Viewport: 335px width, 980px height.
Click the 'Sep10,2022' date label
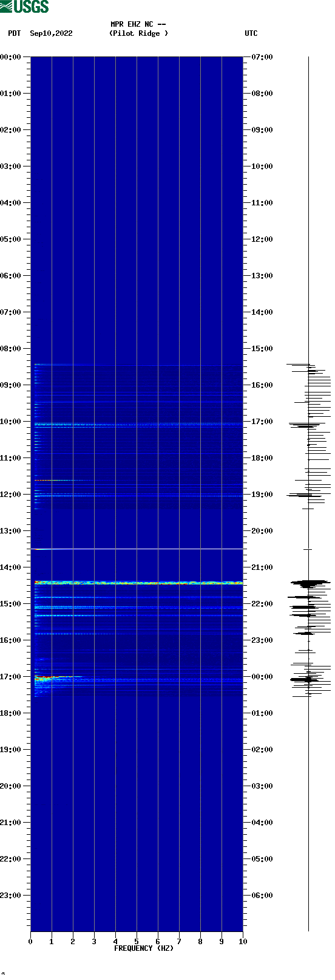pyautogui.click(x=51, y=33)
